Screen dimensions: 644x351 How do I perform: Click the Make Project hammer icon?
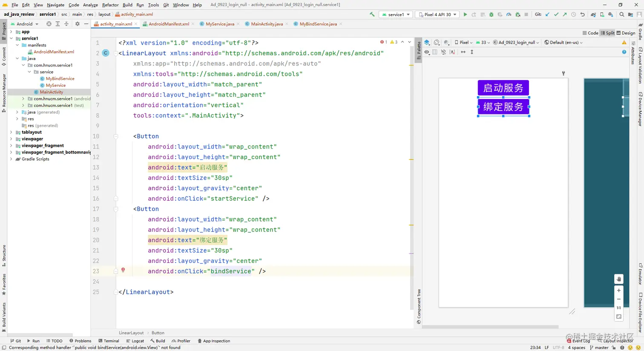coord(372,14)
